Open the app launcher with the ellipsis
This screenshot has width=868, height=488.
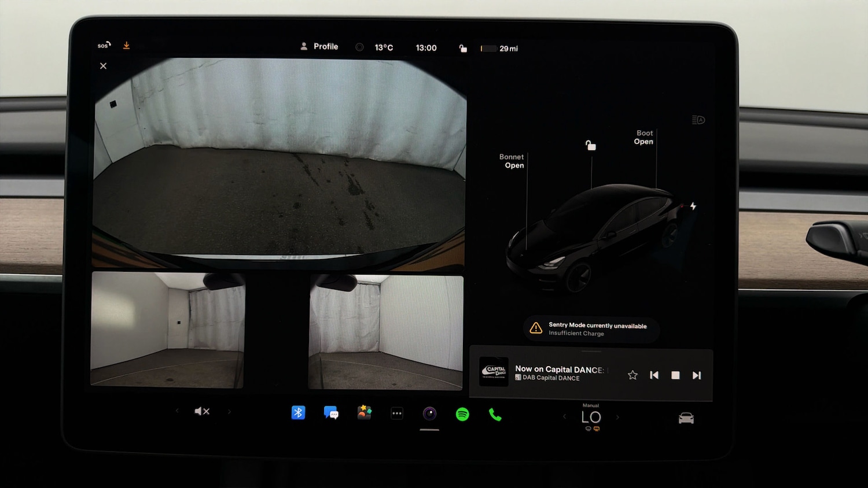[397, 413]
